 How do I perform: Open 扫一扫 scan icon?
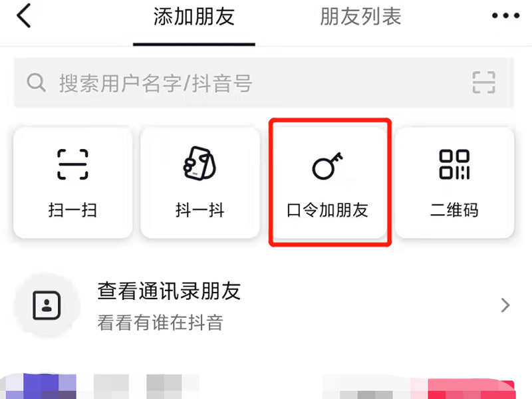[72, 164]
